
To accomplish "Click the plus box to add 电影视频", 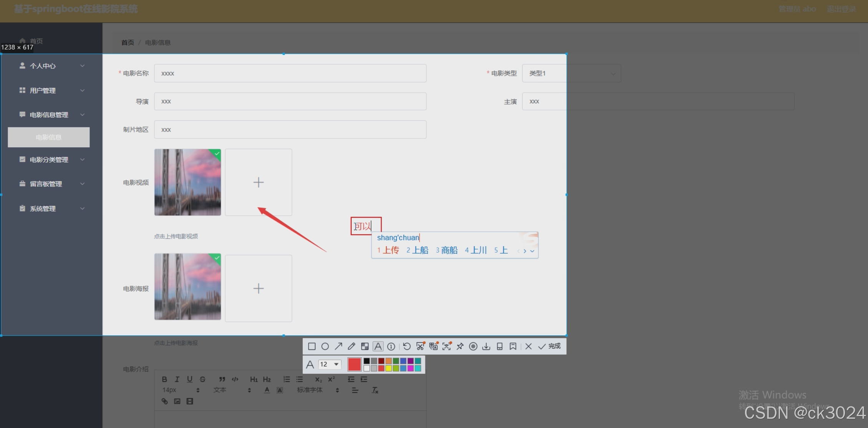I will [259, 182].
